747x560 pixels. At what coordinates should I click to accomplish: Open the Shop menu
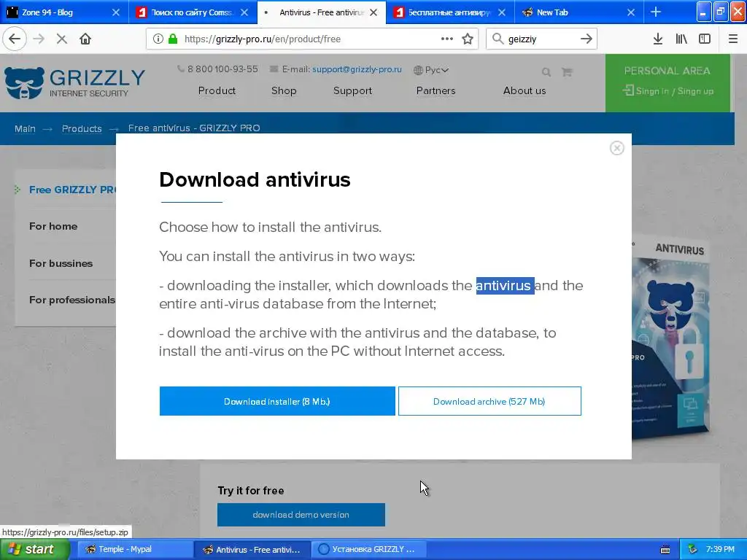(x=284, y=90)
